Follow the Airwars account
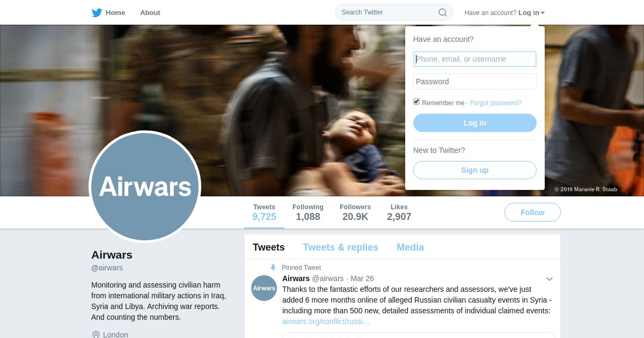The width and height of the screenshot is (644, 338). (x=532, y=212)
